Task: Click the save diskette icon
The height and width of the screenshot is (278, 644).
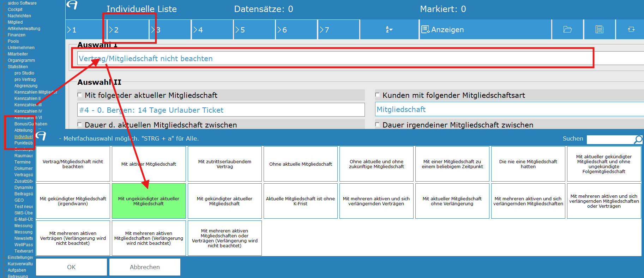Action: pos(599,29)
